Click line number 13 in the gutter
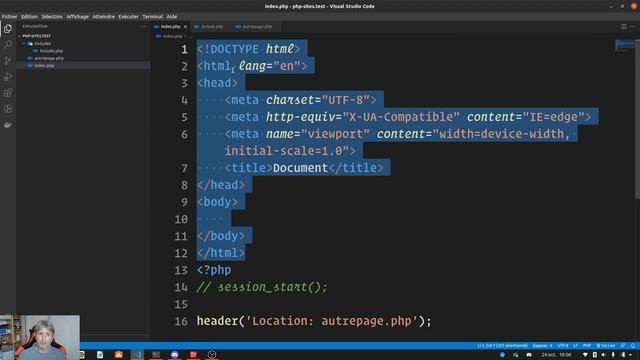Screen dimensions: 640x360 click(181, 270)
